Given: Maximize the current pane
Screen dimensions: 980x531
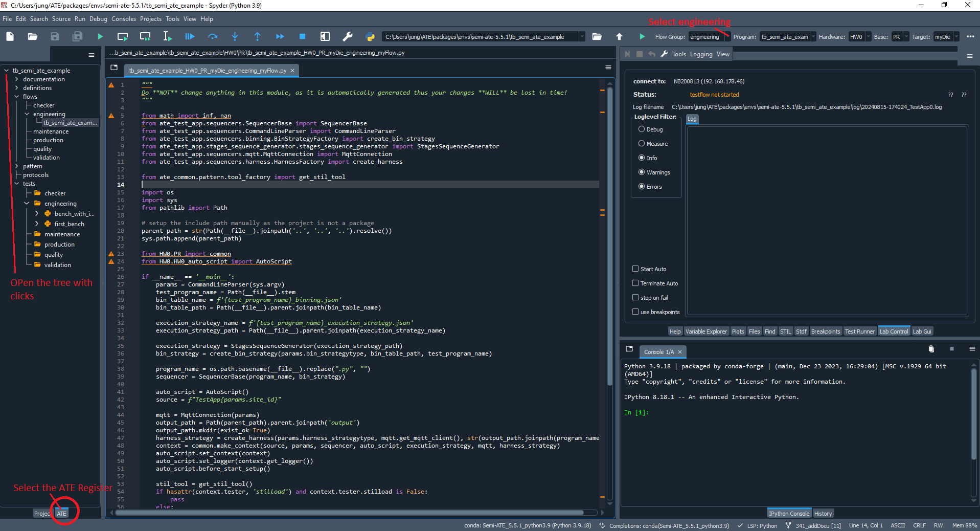Looking at the screenshot, I should pos(325,36).
